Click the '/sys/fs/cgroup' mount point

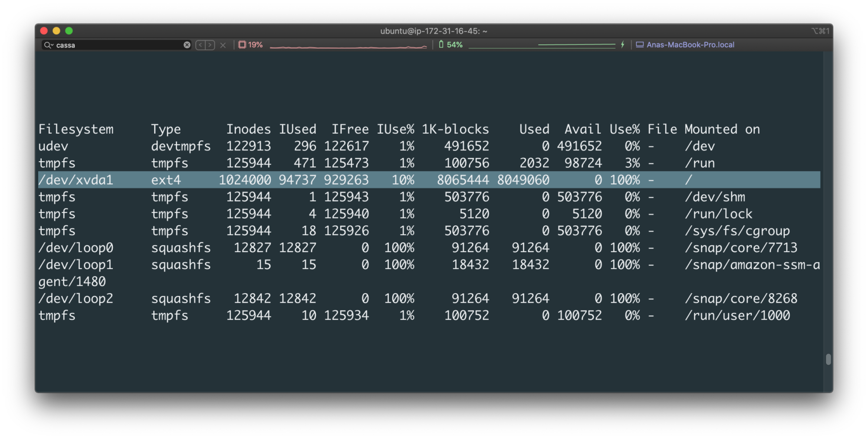(x=737, y=231)
